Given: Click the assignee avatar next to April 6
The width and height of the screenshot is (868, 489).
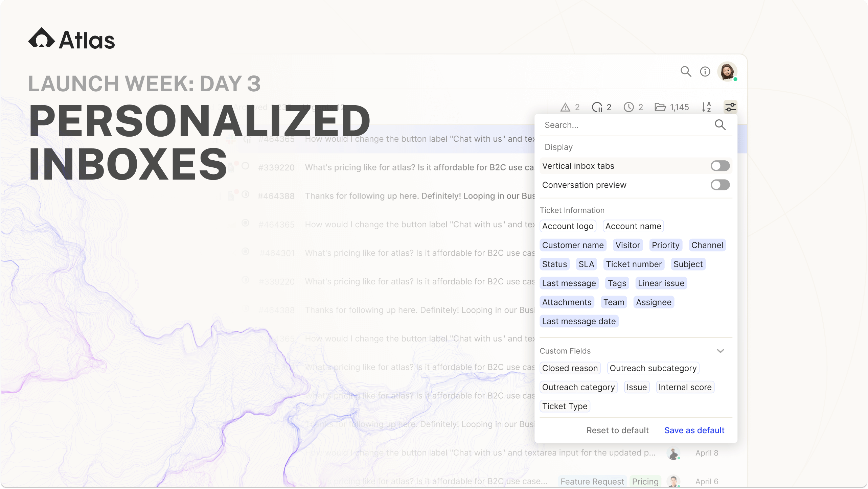Looking at the screenshot, I should (x=673, y=481).
